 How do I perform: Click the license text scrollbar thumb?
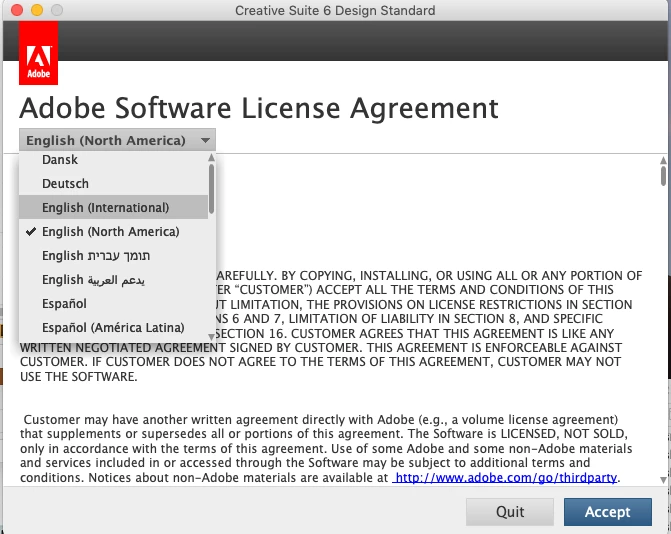[663, 176]
